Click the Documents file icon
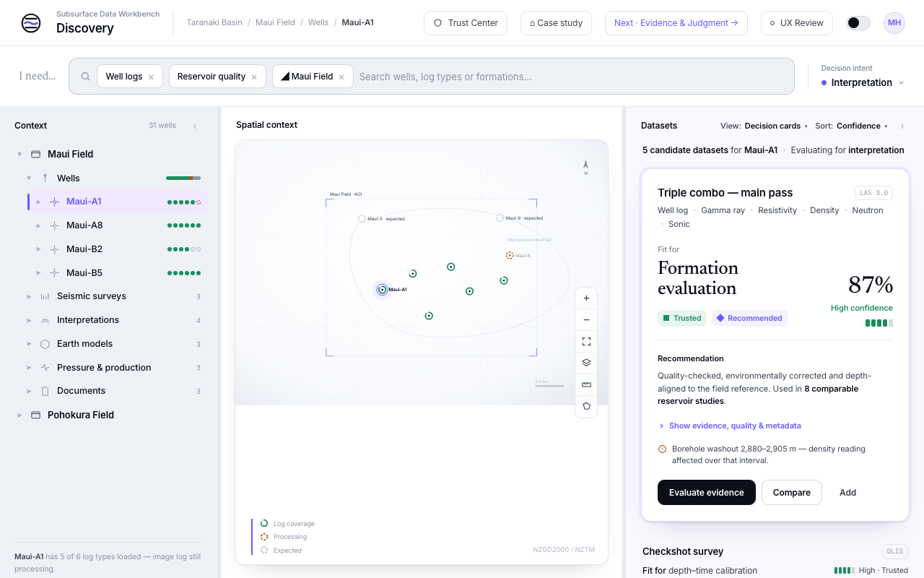 click(x=45, y=391)
